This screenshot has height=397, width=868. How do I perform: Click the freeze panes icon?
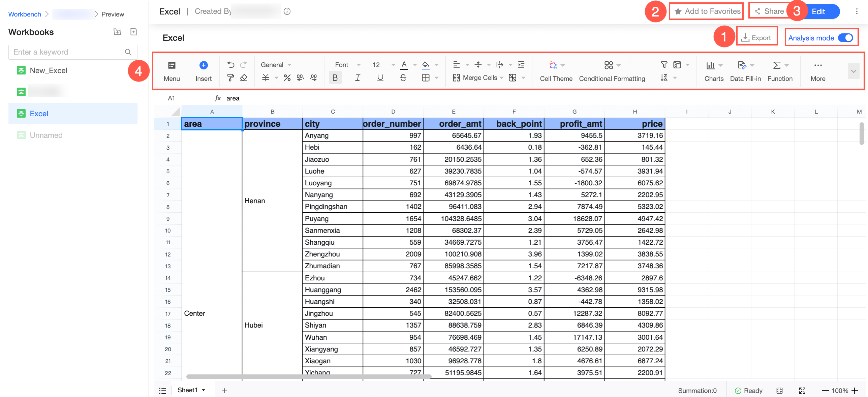point(677,65)
